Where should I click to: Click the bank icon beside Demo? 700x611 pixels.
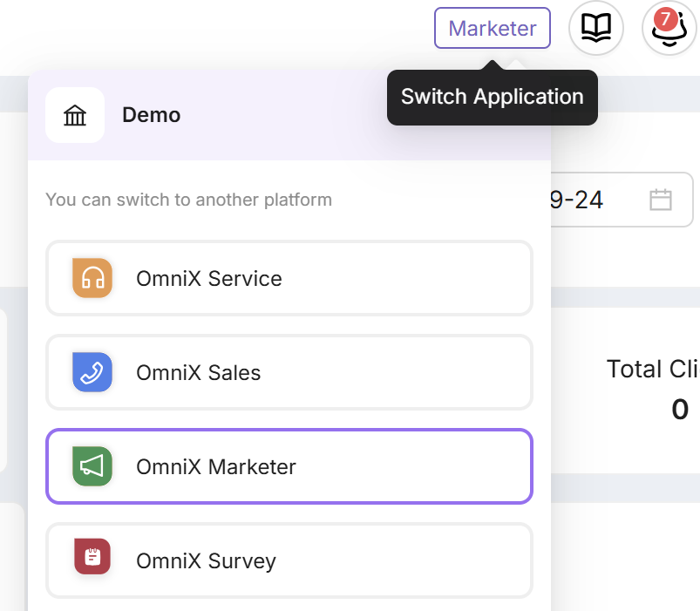tap(75, 115)
